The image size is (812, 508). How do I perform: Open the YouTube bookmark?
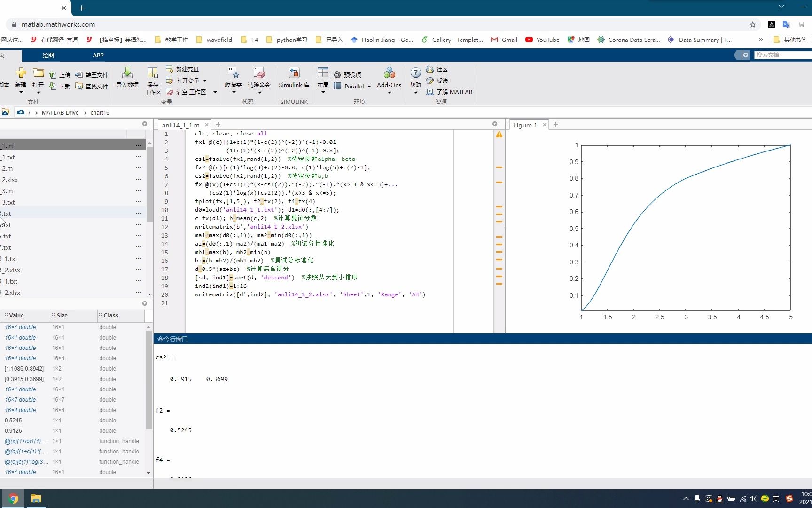tap(542, 40)
